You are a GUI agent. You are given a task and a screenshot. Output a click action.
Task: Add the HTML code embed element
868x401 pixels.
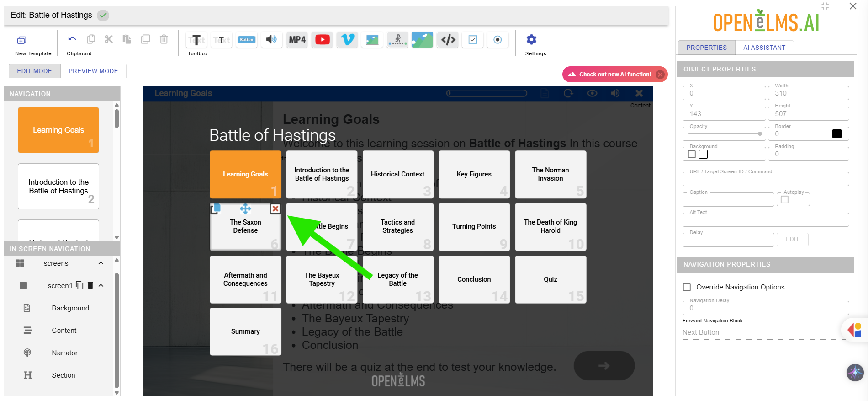448,40
